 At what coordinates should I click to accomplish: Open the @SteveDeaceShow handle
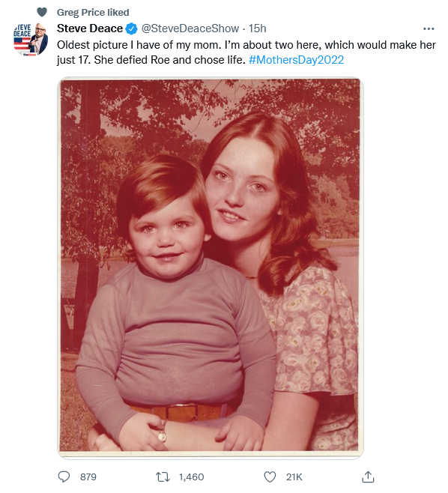coord(190,28)
